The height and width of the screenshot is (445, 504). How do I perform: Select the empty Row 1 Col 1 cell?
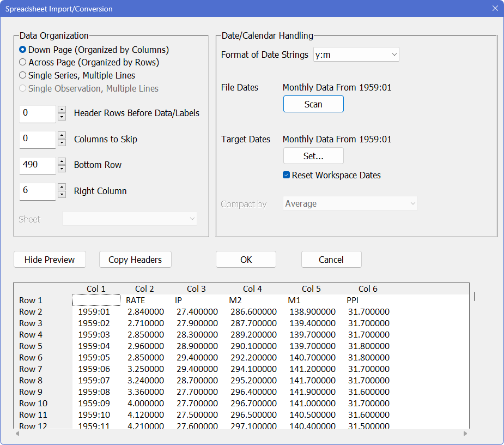pyautogui.click(x=96, y=300)
